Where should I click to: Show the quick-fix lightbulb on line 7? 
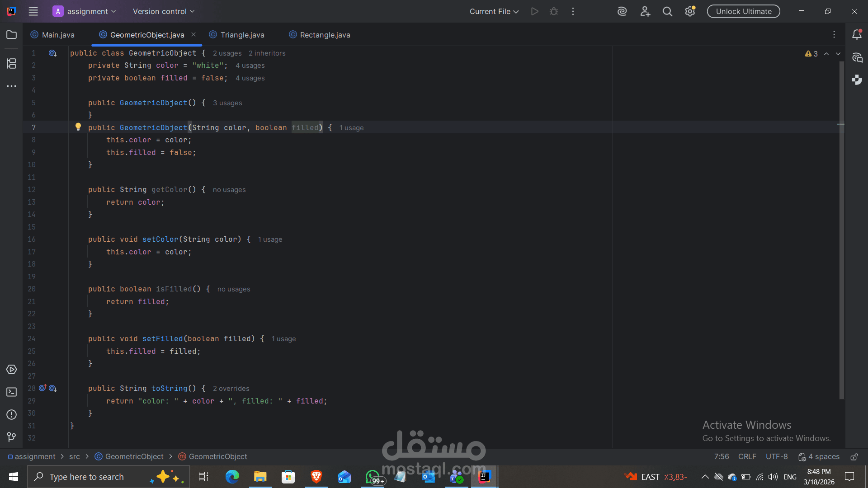[x=78, y=127]
